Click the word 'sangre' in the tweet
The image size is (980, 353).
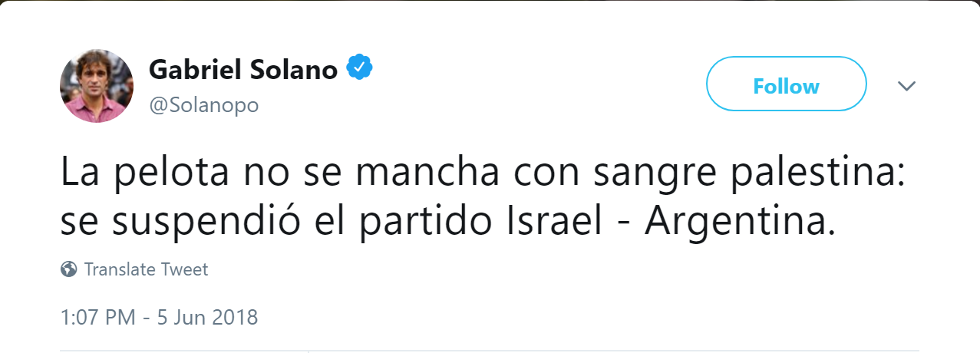[x=632, y=176]
